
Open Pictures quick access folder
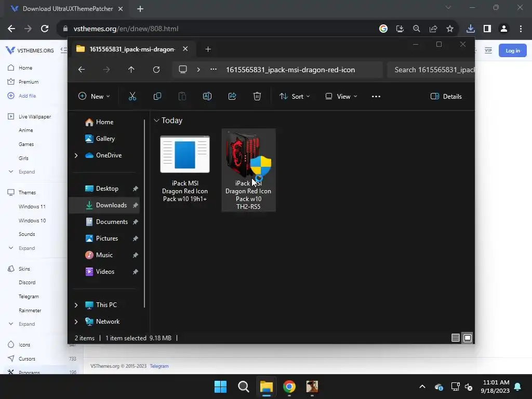click(101, 238)
